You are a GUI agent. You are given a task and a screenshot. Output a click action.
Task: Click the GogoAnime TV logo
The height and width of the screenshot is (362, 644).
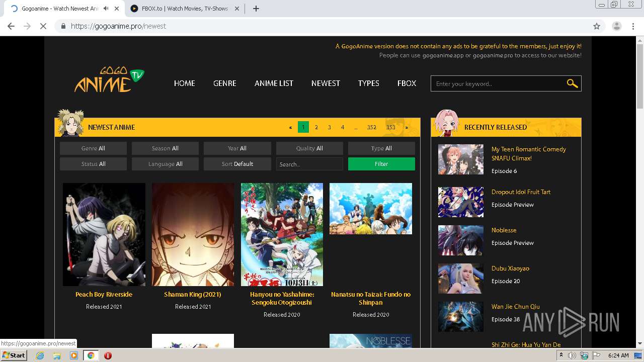click(110, 80)
